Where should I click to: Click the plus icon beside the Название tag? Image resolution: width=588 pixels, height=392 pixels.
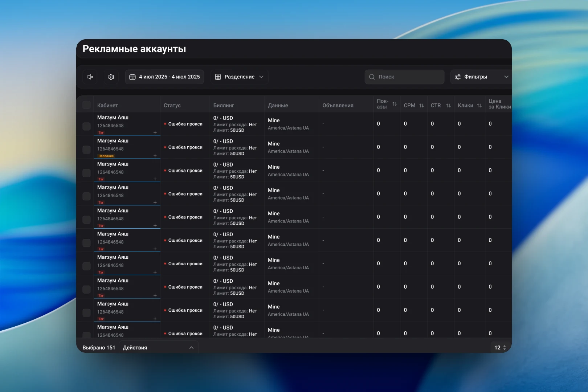pyautogui.click(x=155, y=156)
